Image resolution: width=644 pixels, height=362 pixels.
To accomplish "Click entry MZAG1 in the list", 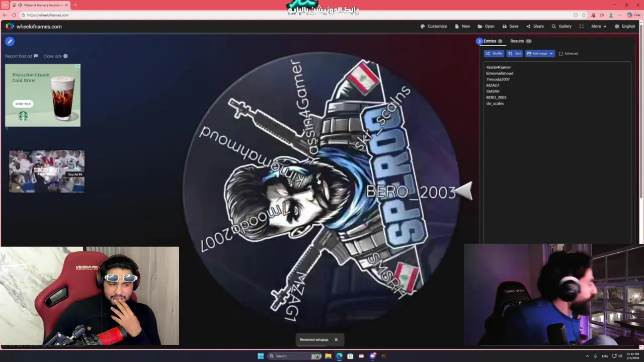I will [493, 85].
